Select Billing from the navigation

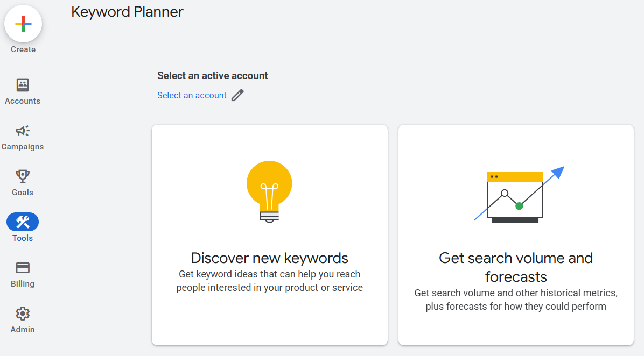click(22, 283)
